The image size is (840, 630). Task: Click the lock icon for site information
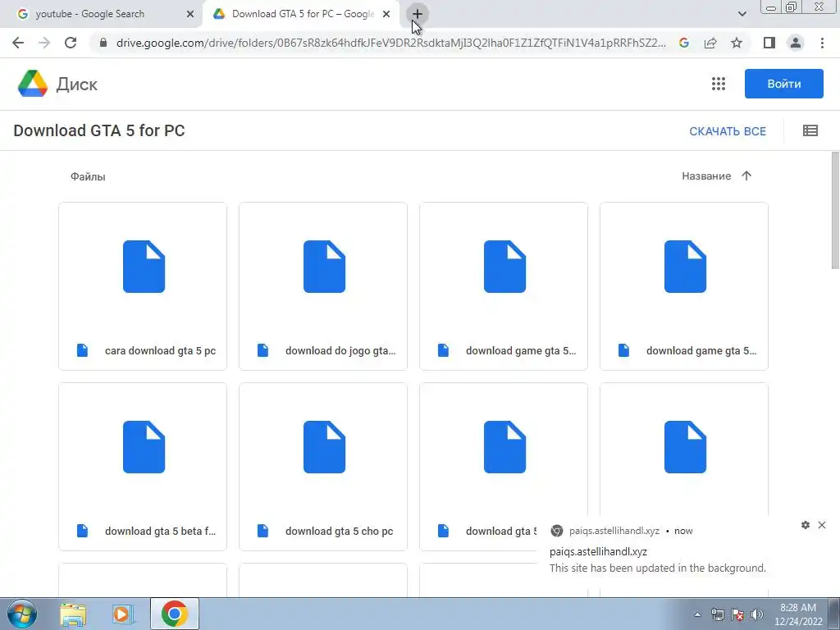[103, 43]
